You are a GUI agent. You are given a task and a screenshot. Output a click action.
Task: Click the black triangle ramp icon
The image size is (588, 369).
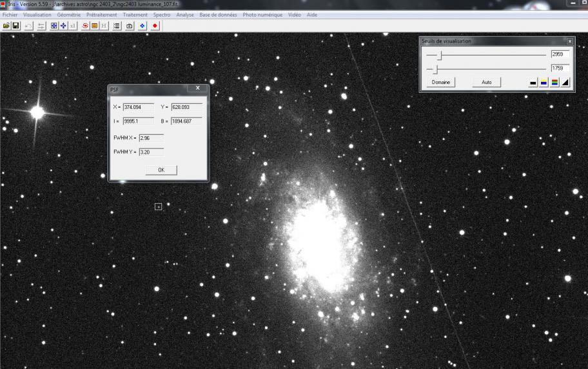coord(565,82)
